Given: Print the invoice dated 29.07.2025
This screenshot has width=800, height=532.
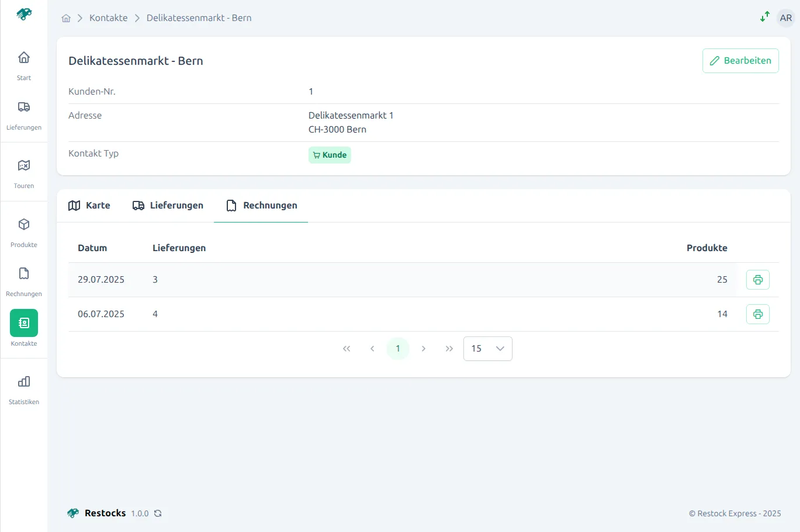Looking at the screenshot, I should (x=757, y=279).
